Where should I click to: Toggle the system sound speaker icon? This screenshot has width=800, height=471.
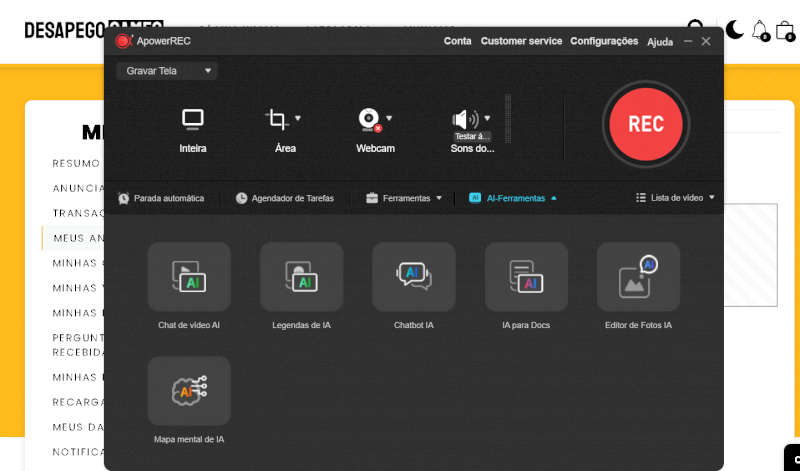coord(465,119)
